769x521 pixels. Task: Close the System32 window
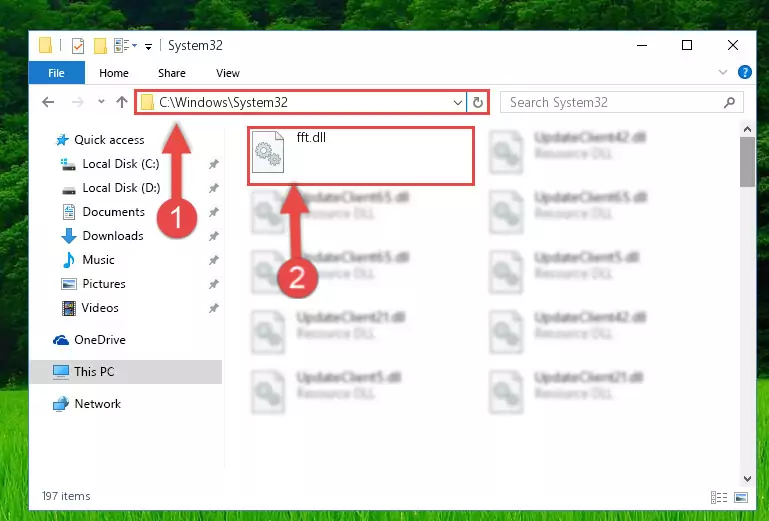(733, 45)
